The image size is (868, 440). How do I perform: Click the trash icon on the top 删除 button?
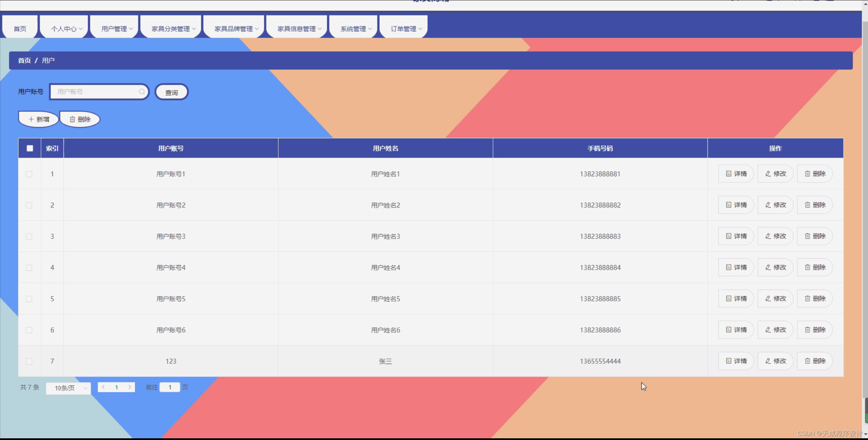72,119
